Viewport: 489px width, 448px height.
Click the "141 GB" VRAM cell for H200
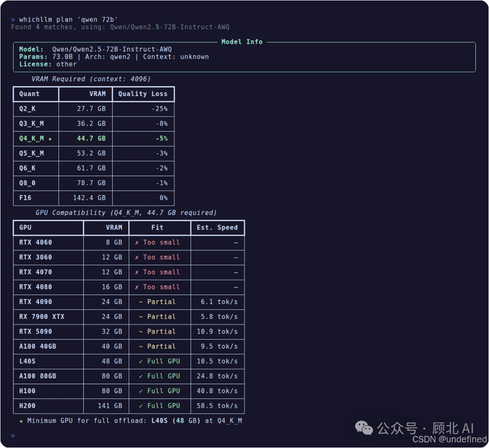[110, 406]
